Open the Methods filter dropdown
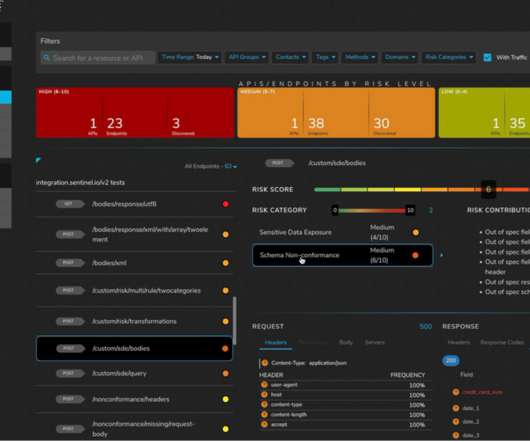Viewport: 530px width, 442px height. pos(360,57)
